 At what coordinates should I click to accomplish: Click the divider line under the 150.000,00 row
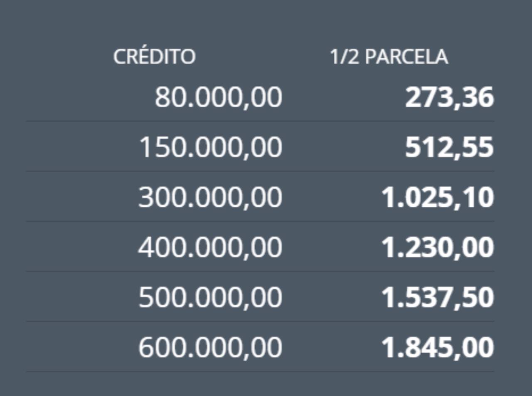pyautogui.click(x=260, y=171)
